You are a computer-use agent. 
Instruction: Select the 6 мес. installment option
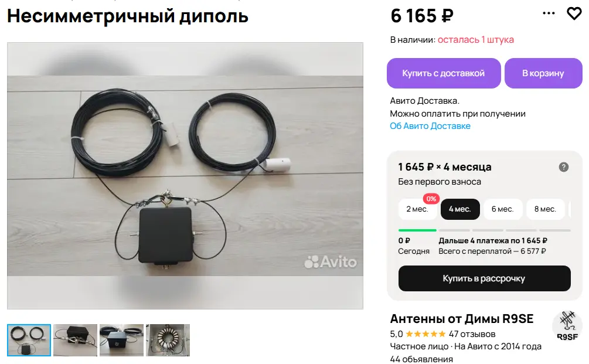tap(503, 209)
